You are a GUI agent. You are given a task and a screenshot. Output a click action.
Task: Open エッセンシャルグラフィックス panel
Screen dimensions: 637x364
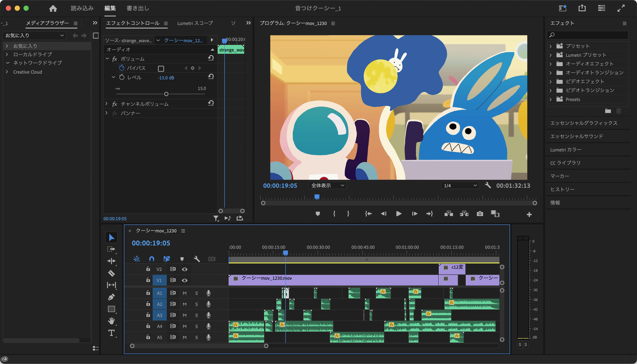click(x=584, y=123)
